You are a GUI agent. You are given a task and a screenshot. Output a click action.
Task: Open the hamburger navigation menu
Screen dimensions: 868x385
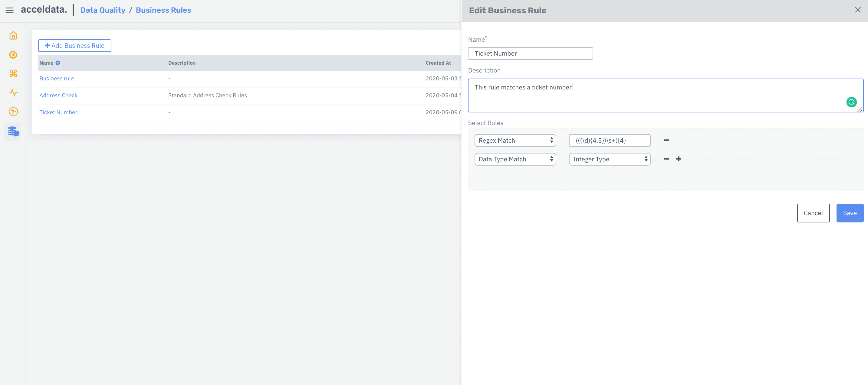point(9,10)
